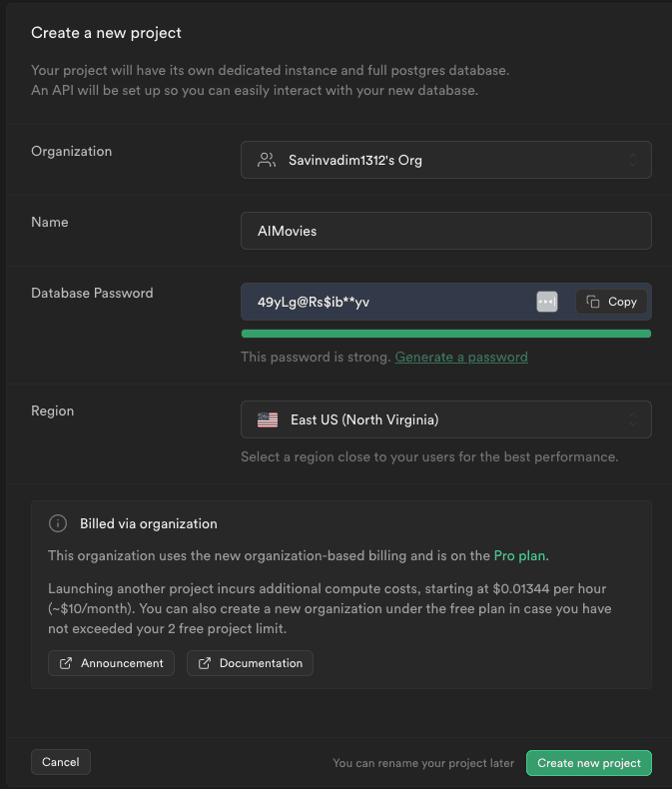Click the green password strength bar

(445, 334)
